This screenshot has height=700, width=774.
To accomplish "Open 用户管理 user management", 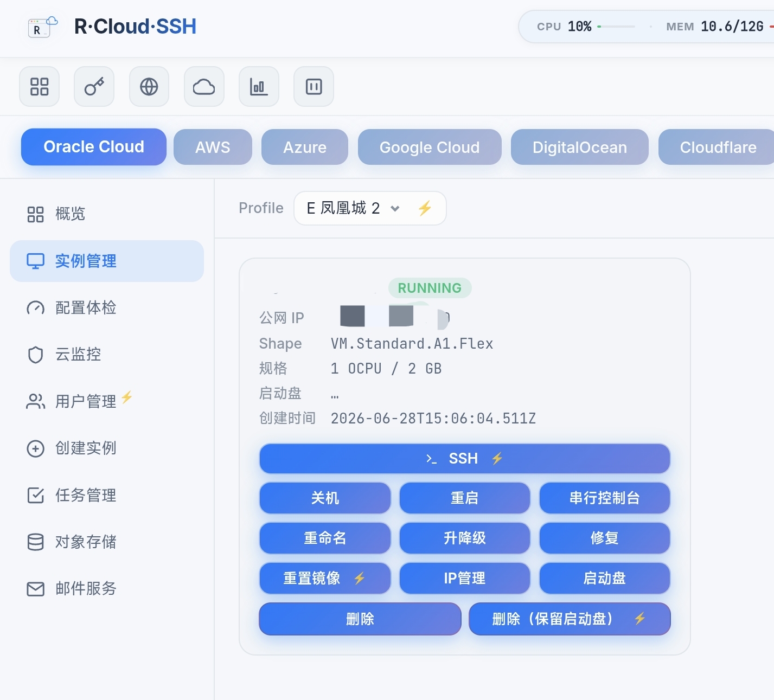I will (x=107, y=401).
